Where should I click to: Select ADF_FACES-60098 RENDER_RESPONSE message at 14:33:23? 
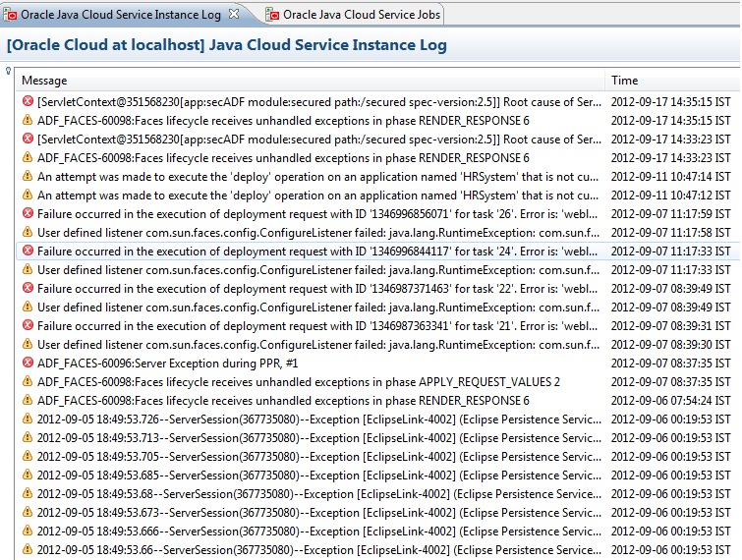tap(283, 158)
